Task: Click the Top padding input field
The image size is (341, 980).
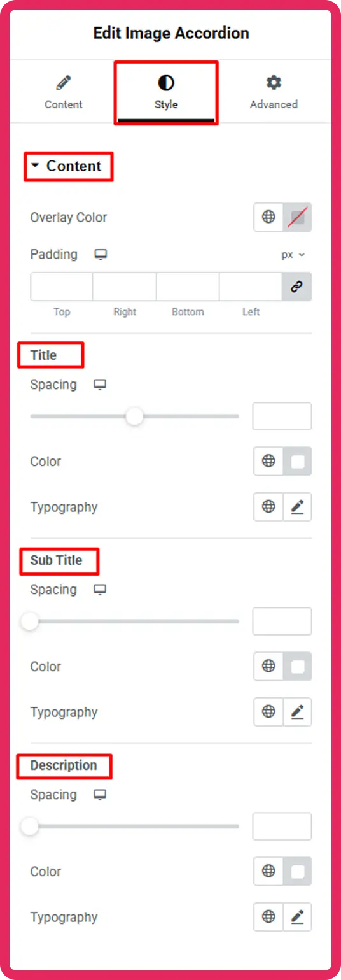Action: tap(62, 287)
